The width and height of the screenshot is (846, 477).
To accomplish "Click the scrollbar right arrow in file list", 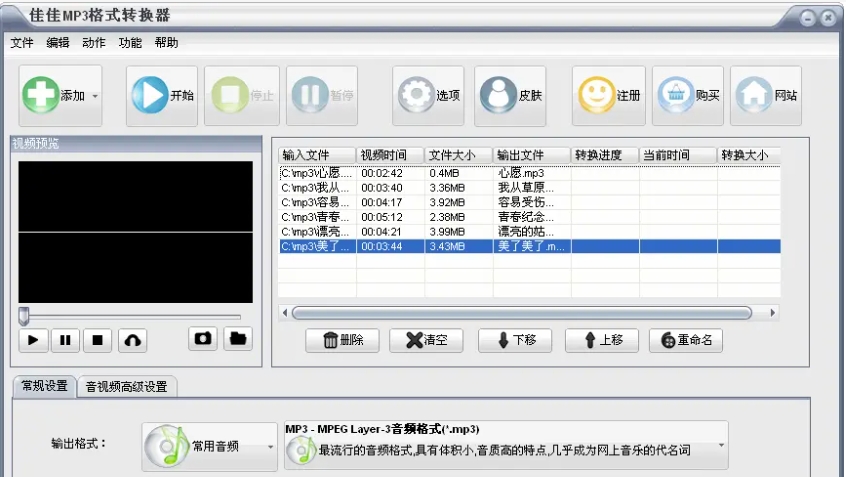I will click(773, 313).
